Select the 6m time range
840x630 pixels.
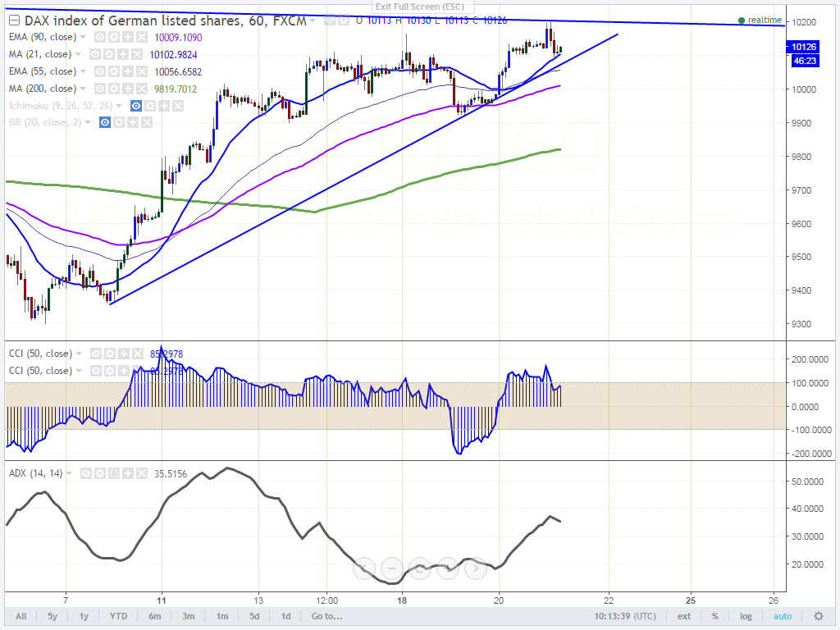tap(155, 616)
